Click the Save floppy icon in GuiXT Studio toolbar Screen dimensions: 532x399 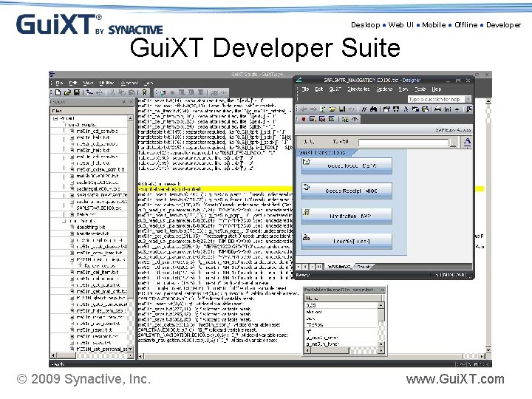(77, 92)
